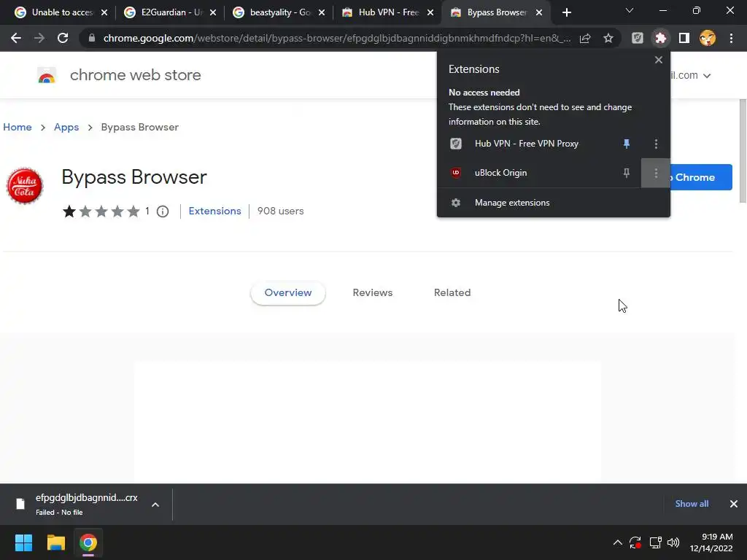This screenshot has width=747, height=560.
Task: Switch to the Unable to access tab
Action: 61,12
